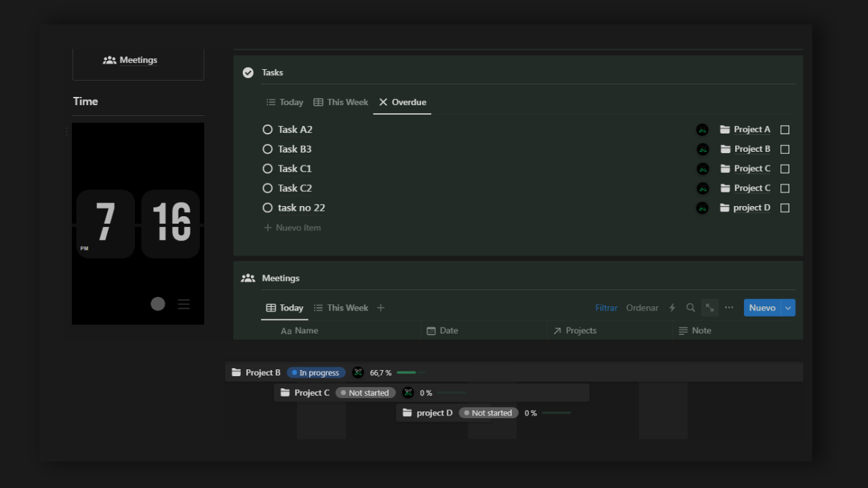Image resolution: width=868 pixels, height=488 pixels.
Task: Open Task C2 title
Action: pyautogui.click(x=295, y=188)
